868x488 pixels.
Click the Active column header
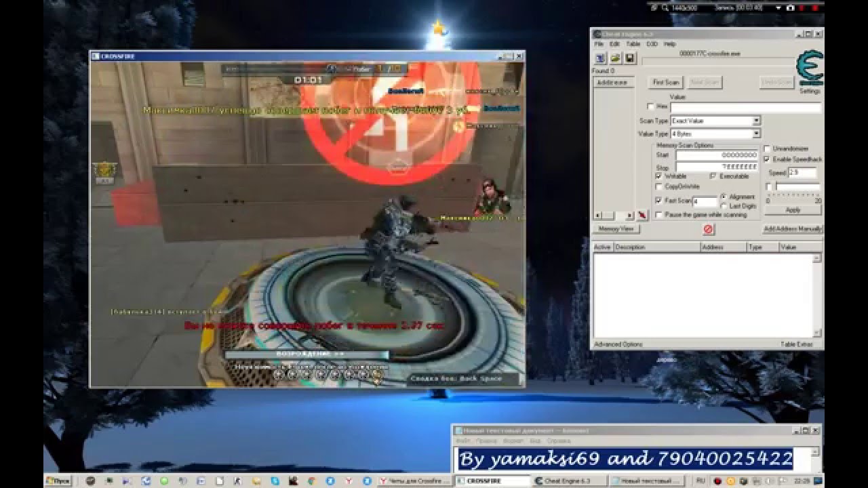point(603,247)
